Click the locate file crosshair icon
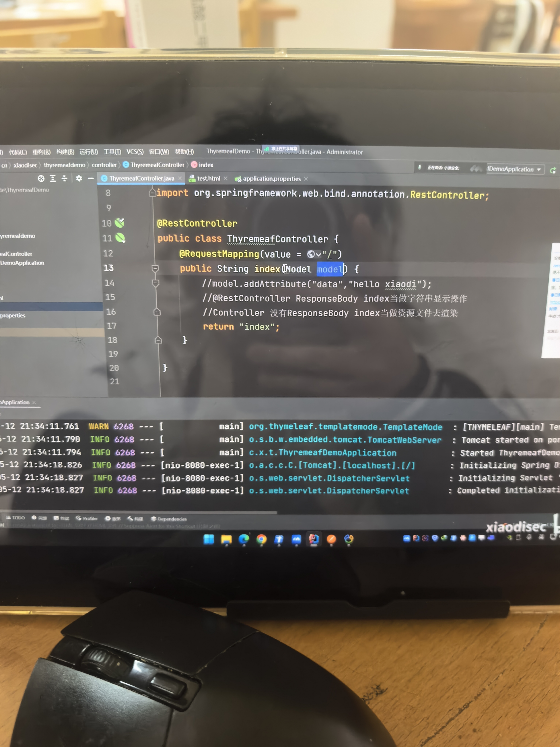 41,178
